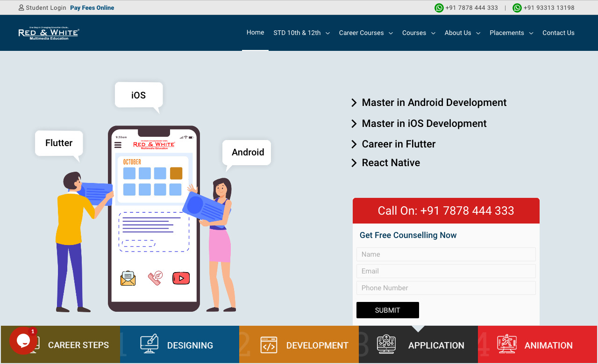This screenshot has height=364, width=598.
Task: Click the Red & White Multimedia Education logo
Action: 49,33
